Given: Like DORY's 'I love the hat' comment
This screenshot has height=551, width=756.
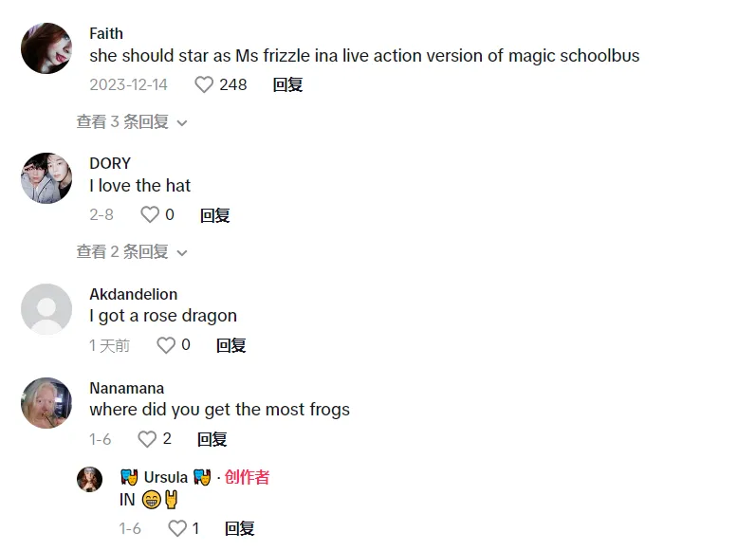Looking at the screenshot, I should 150,214.
